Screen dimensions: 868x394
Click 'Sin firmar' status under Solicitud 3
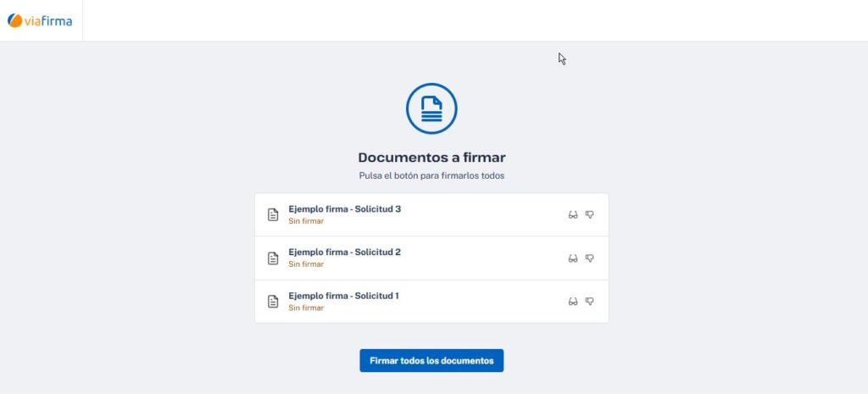[x=306, y=221]
